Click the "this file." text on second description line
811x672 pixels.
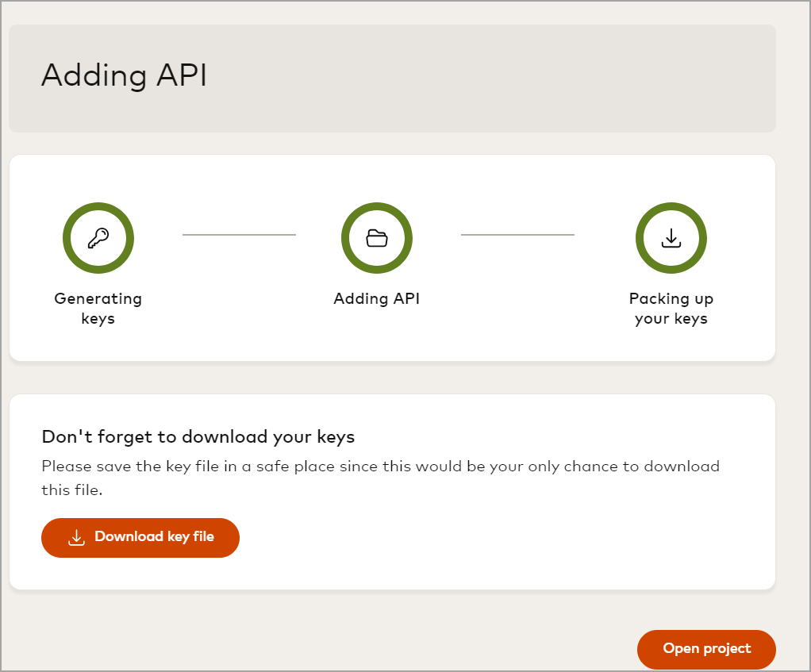[x=72, y=490]
